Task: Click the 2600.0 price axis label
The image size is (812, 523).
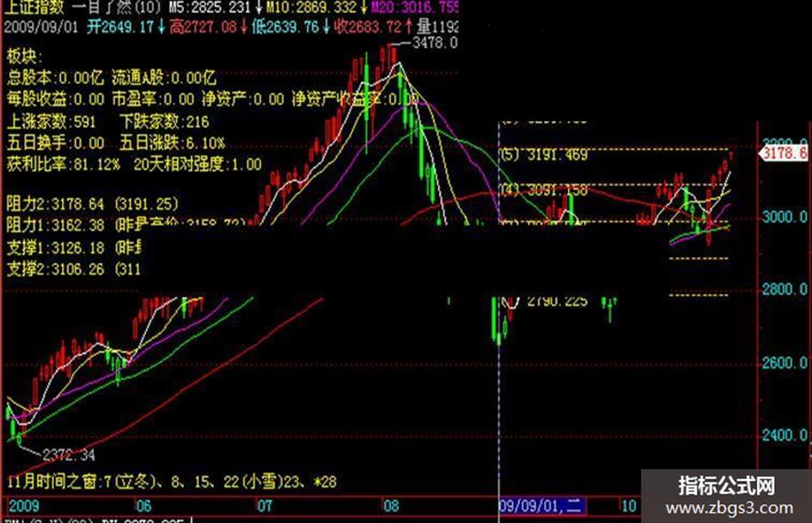Action: point(784,362)
